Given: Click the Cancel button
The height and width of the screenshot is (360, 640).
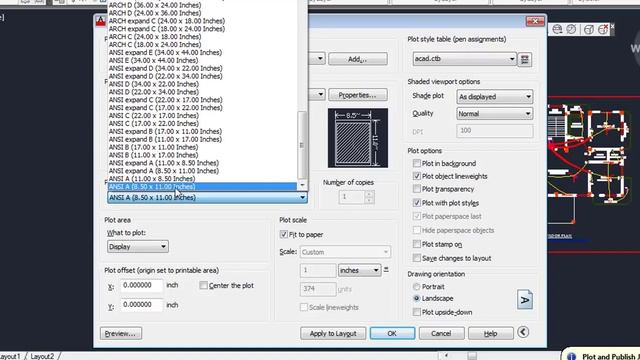Looking at the screenshot, I should point(441,333).
